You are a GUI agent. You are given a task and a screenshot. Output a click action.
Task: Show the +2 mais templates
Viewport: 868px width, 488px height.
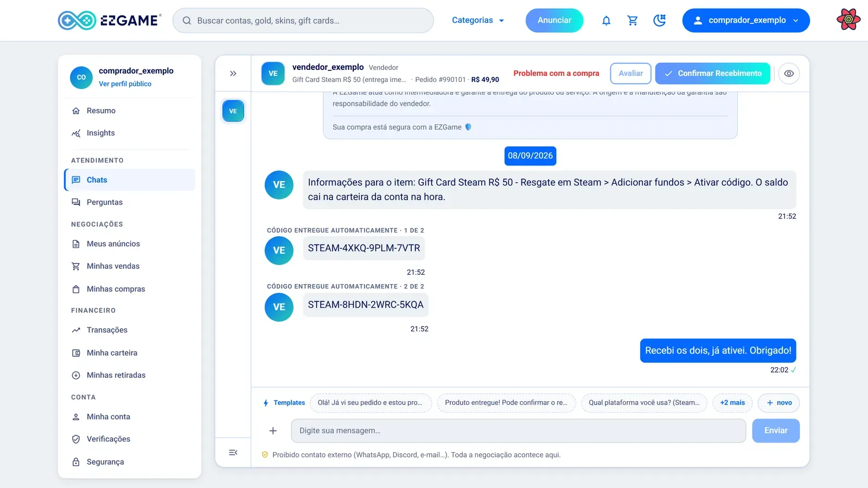[x=732, y=403]
